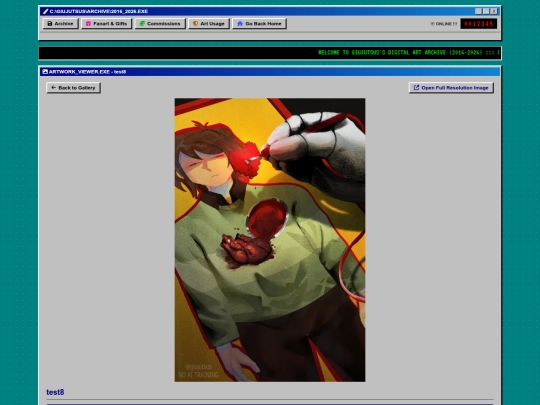The height and width of the screenshot is (405, 540).
Task: Open Full Resolution Image
Action: point(451,87)
